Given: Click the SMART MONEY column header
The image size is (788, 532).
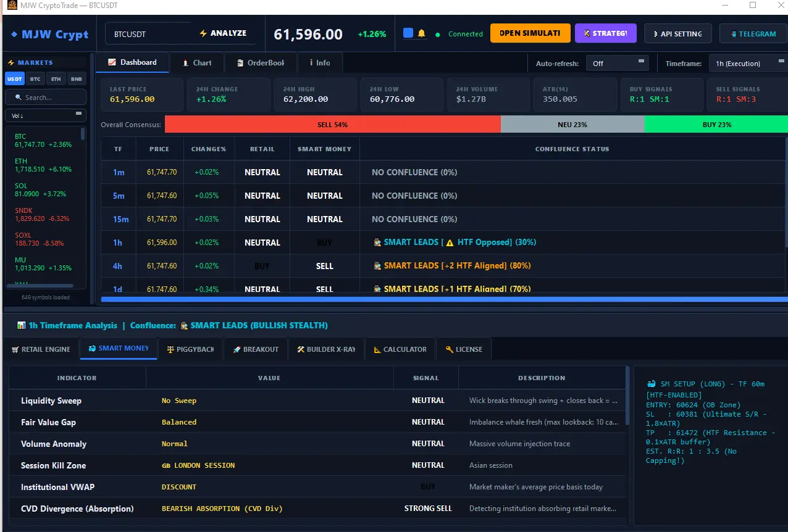Looking at the screenshot, I should click(324, 149).
